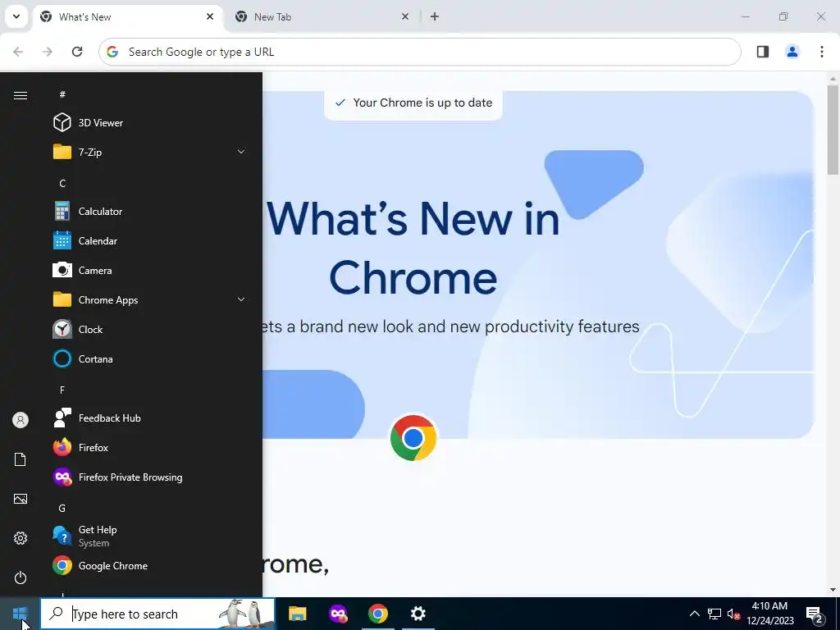Launch Calculator app from Start list

tap(150, 211)
